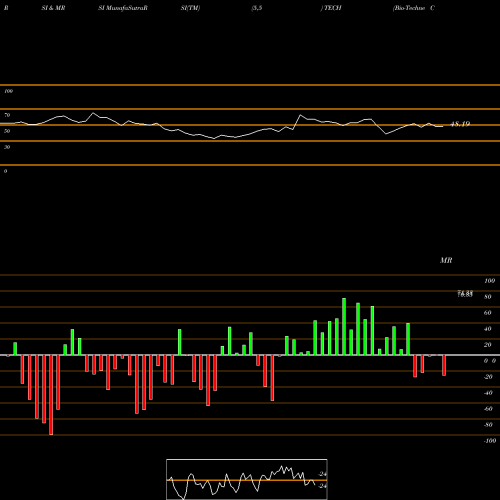Click the MR axis label -80

(488, 425)
